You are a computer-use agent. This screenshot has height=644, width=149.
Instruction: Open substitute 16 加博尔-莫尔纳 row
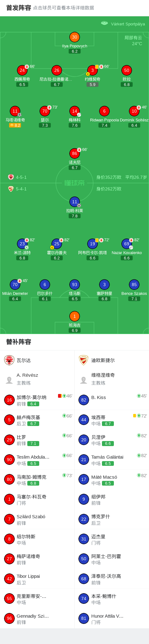(x=37, y=400)
